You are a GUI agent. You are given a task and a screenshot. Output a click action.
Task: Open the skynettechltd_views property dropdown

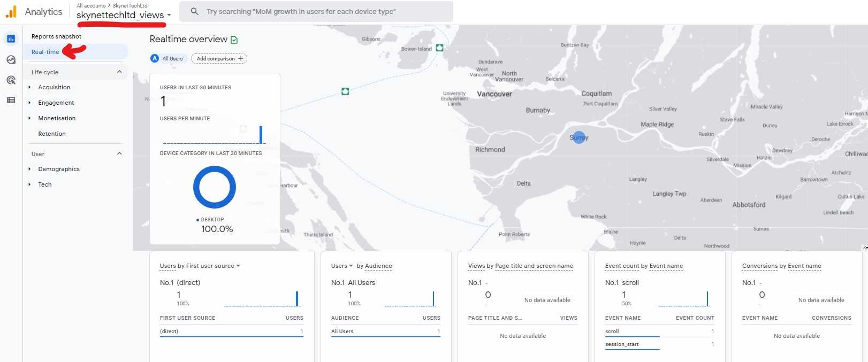pos(124,15)
